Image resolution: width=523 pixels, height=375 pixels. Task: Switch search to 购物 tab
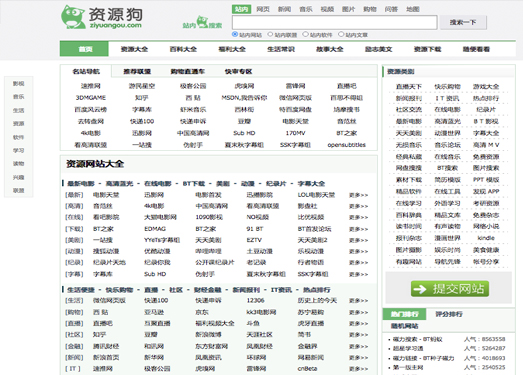pyautogui.click(x=370, y=9)
